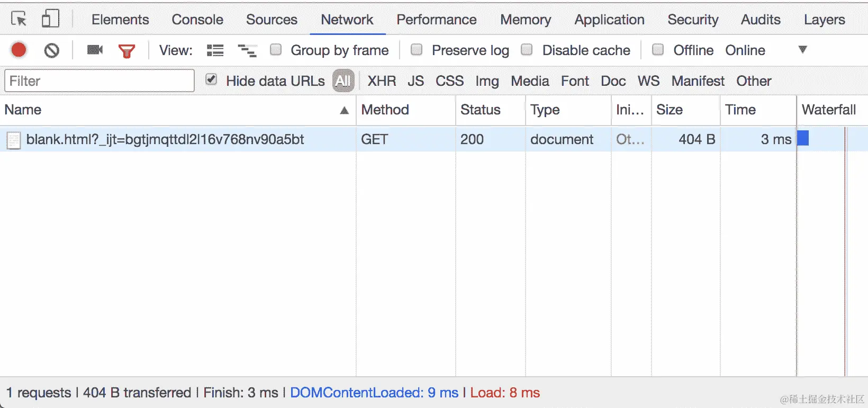
Task: Toggle the red filter funnel icon
Action: [x=126, y=51]
